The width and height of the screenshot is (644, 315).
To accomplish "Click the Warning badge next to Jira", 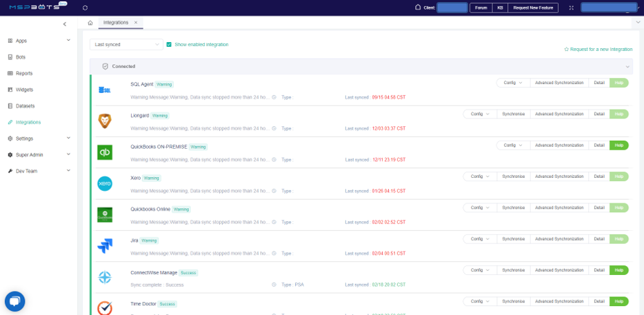I will pyautogui.click(x=149, y=241).
